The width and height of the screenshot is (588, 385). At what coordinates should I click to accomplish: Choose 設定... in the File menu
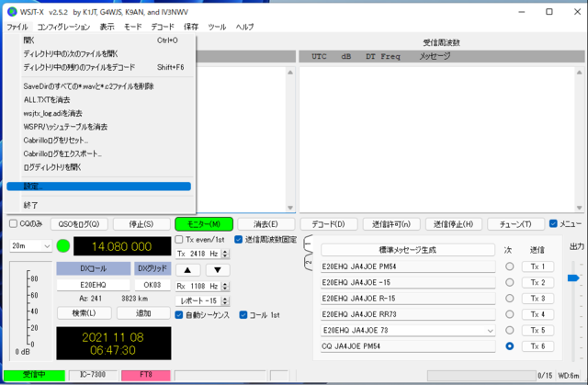(x=98, y=187)
